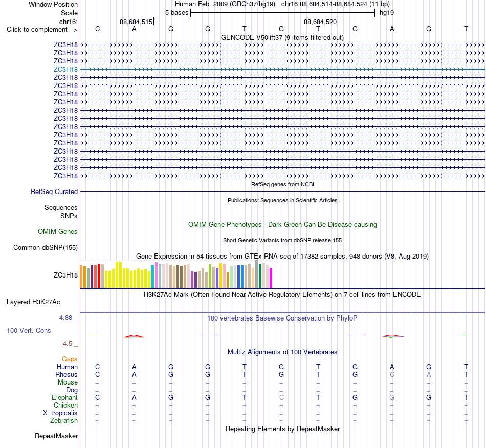
Task: Click the Mouse species label
Action: (x=68, y=382)
